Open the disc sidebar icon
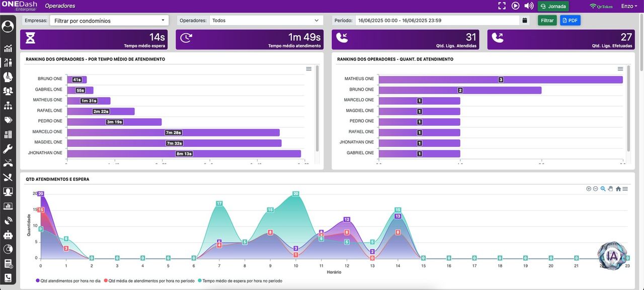Viewport: 644px width, 290px height. point(8,249)
